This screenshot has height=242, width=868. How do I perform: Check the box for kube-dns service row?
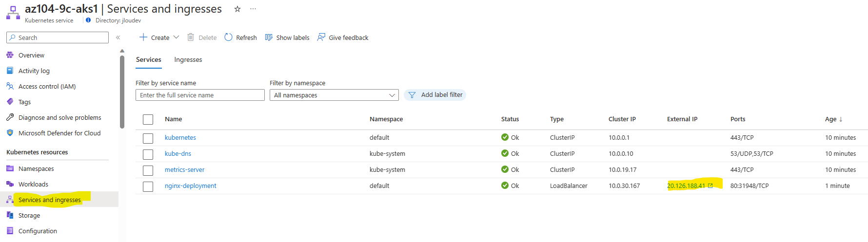coord(148,154)
